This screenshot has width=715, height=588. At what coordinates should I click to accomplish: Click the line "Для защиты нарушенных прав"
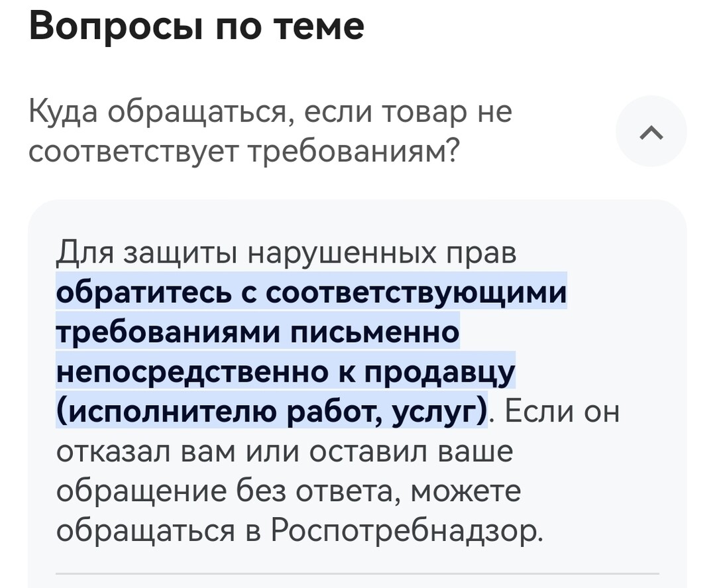click(286, 253)
